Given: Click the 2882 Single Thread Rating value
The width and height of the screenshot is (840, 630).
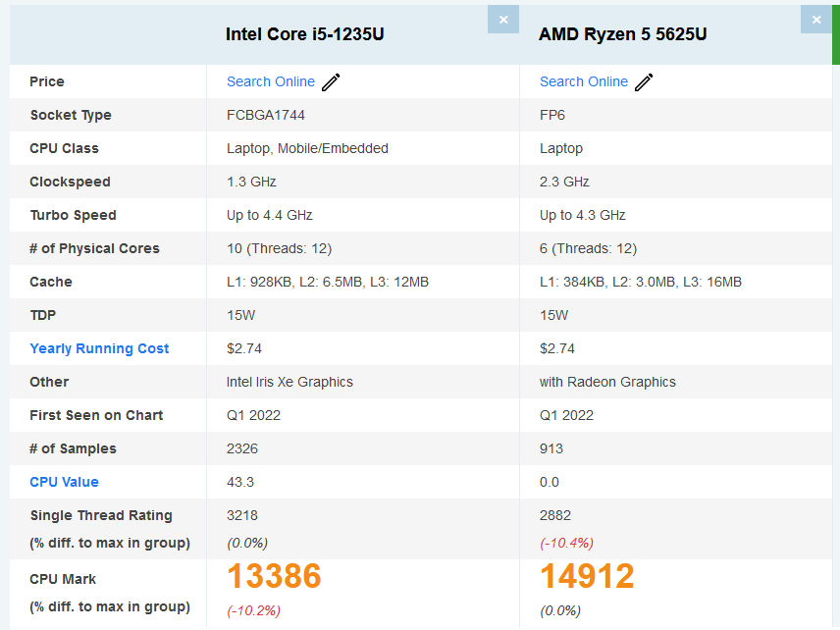Looking at the screenshot, I should 555,515.
